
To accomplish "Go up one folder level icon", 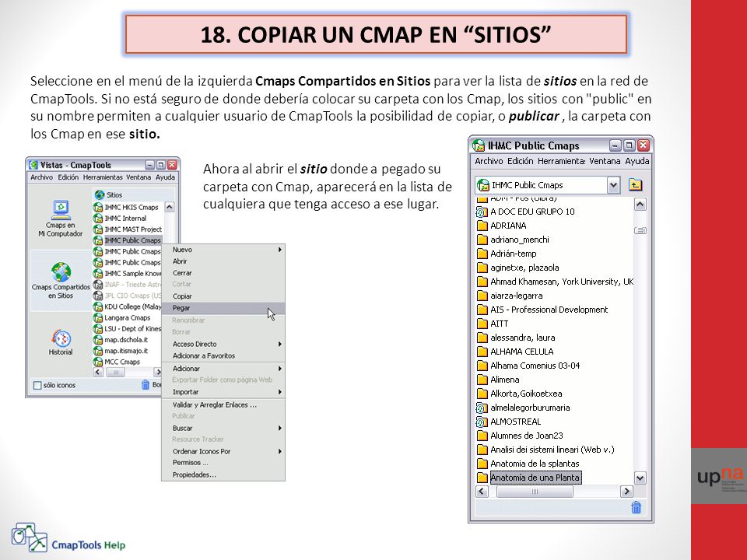I will pyautogui.click(x=635, y=185).
